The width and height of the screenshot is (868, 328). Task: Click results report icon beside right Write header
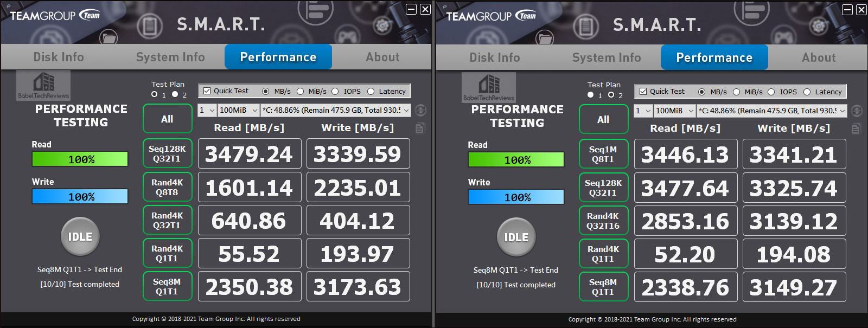point(857,128)
